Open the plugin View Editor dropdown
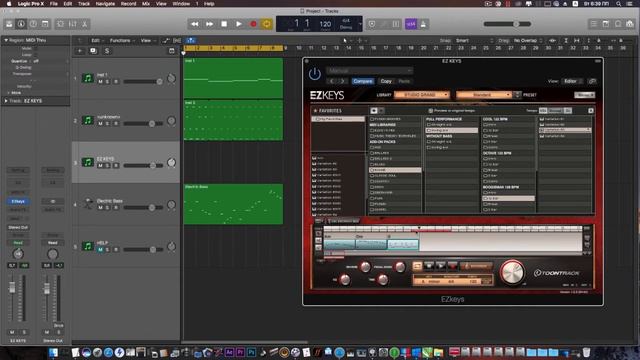This screenshot has height=360, width=640. point(572,81)
